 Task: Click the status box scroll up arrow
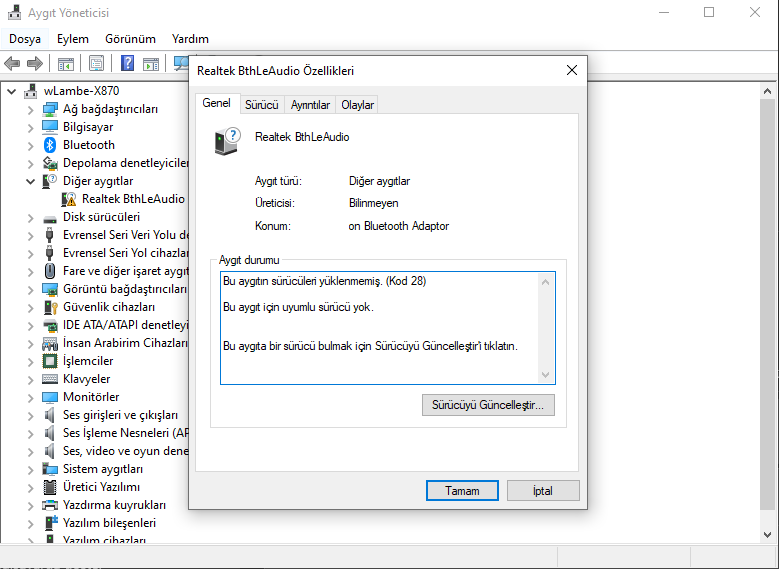tap(545, 282)
